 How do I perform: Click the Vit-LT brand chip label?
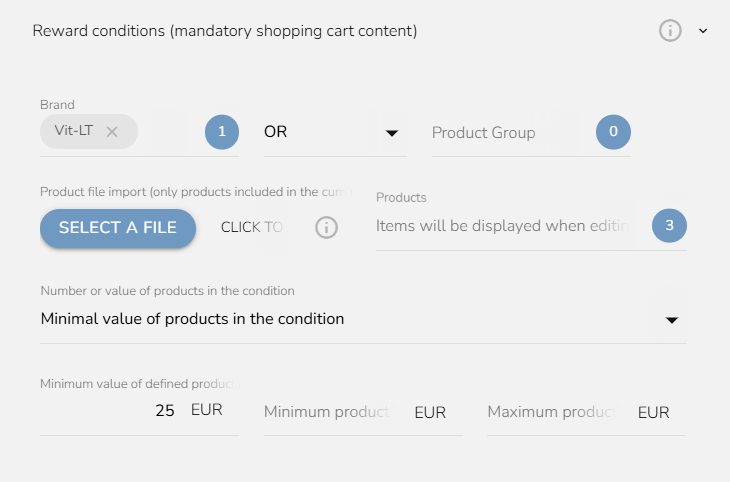coord(74,131)
